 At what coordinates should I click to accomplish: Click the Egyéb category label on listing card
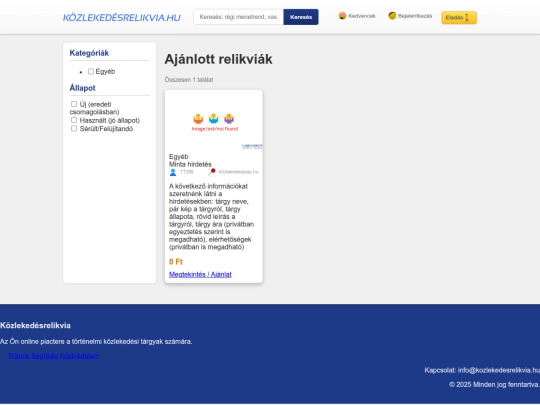pyautogui.click(x=178, y=157)
